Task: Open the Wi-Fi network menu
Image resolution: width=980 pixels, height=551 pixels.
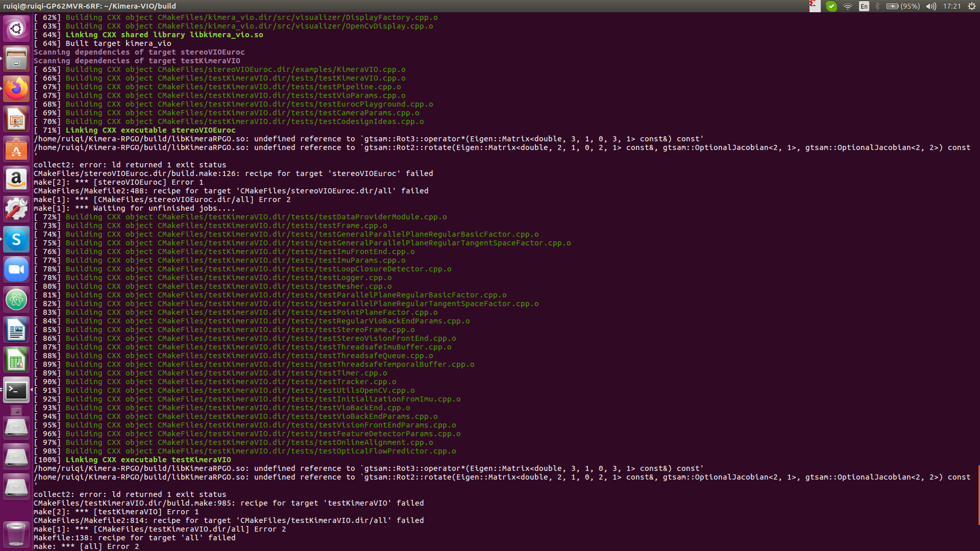Action: pos(848,7)
